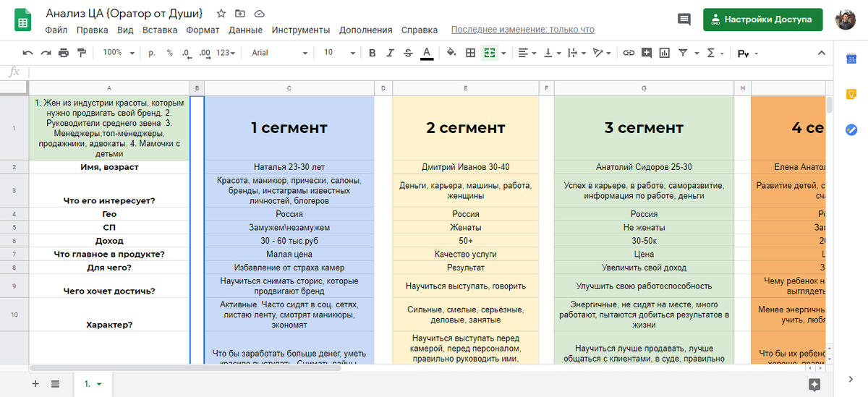Decrease decimal places
The image size is (868, 397).
pos(187,53)
